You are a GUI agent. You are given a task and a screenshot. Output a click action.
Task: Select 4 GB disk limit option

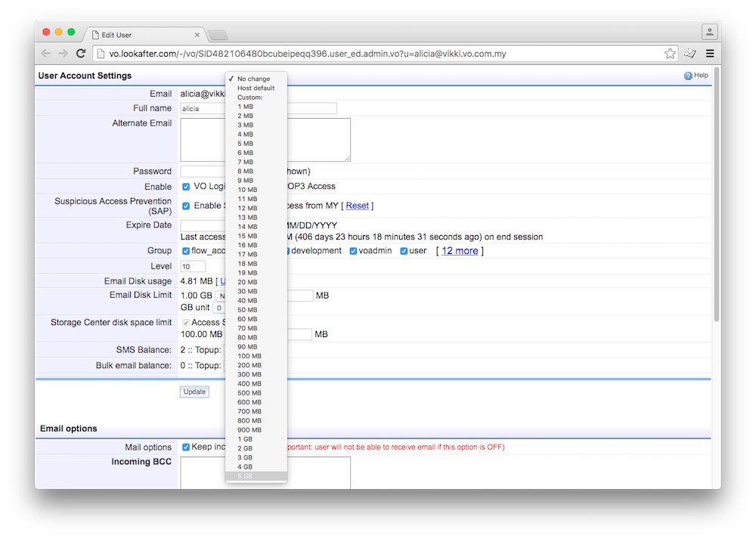(x=256, y=466)
